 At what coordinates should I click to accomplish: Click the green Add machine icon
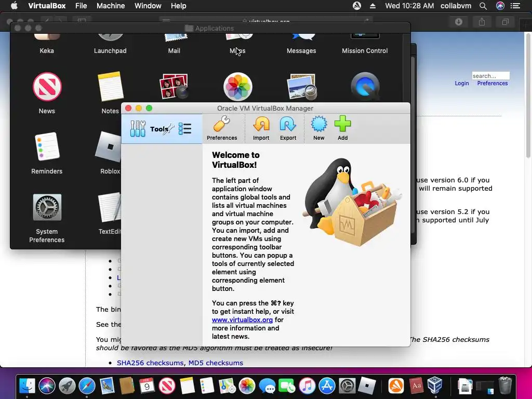(x=343, y=128)
